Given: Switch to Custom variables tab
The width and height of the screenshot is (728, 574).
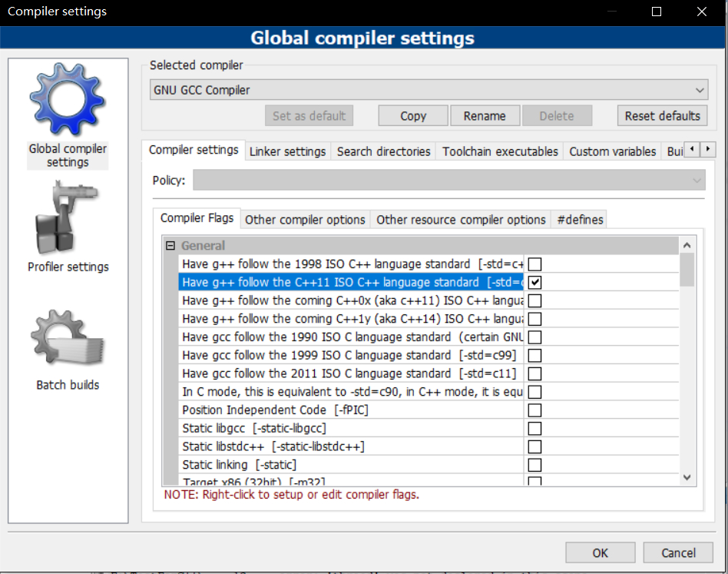Looking at the screenshot, I should 612,152.
